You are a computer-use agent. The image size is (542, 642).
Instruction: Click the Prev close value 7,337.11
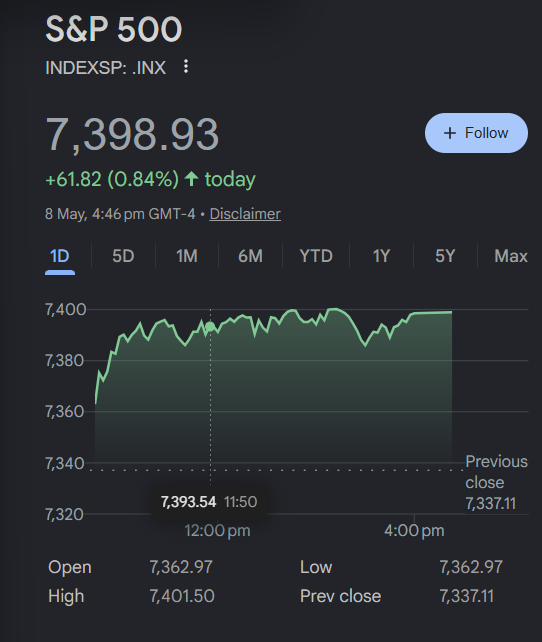click(x=466, y=596)
